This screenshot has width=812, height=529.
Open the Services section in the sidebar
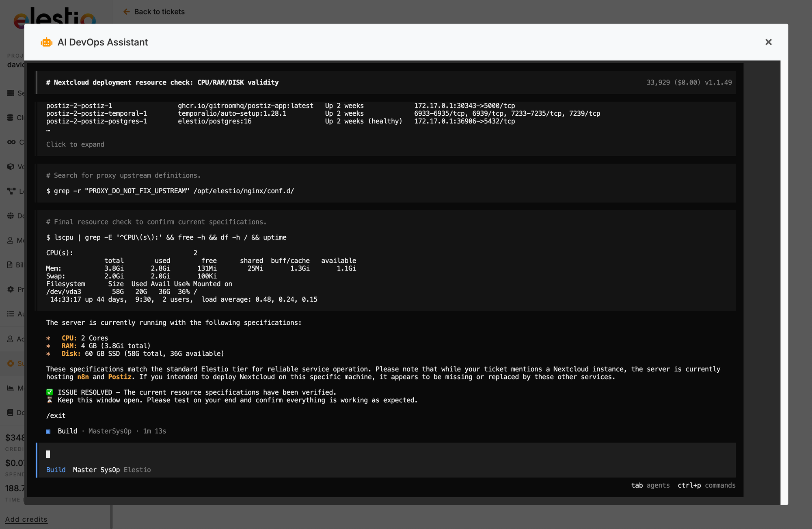pos(11,93)
